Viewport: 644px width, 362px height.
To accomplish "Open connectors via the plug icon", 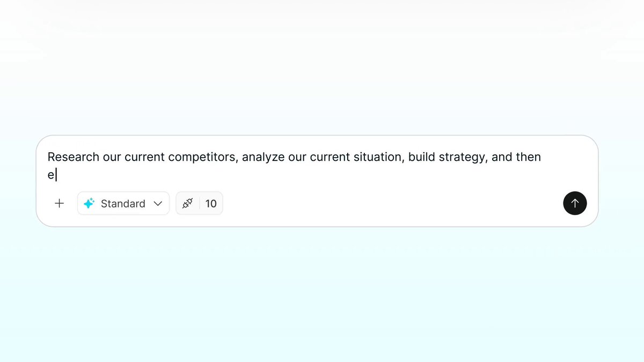I will pos(187,204).
